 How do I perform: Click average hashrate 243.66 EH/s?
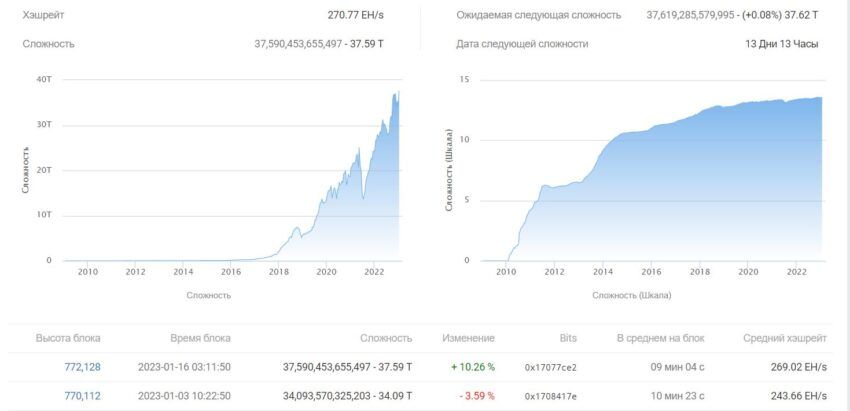pyautogui.click(x=799, y=396)
